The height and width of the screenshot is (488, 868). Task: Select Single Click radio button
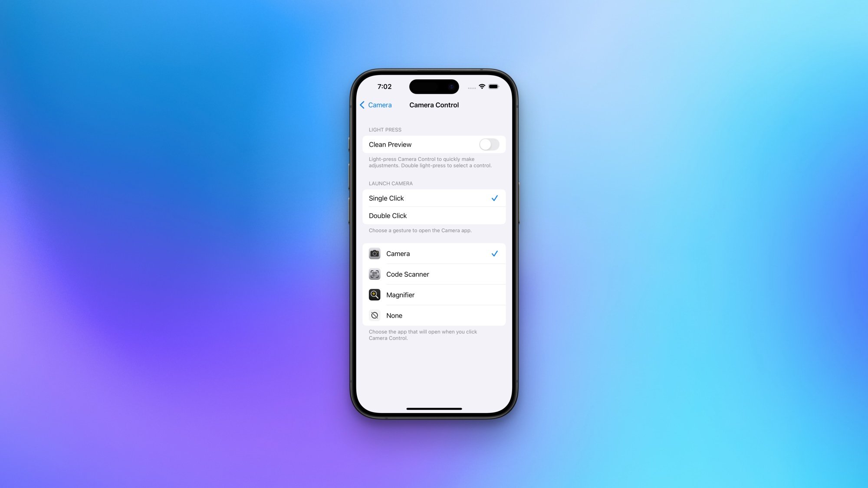coord(434,198)
